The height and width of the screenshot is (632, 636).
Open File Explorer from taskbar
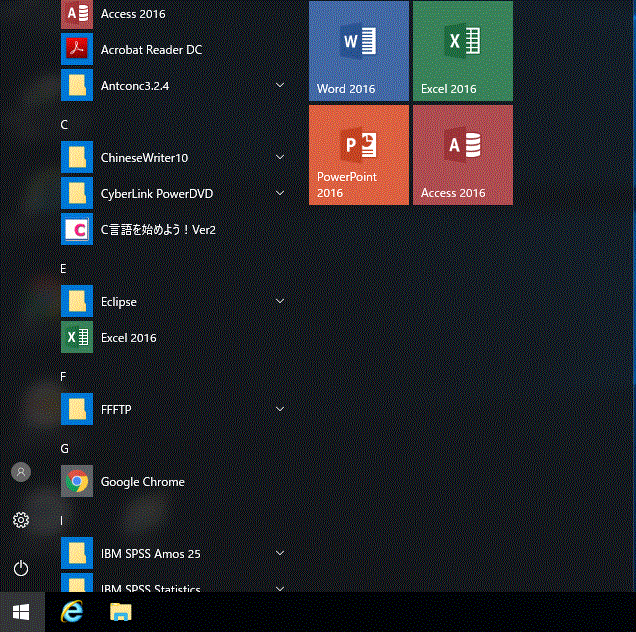pos(120,612)
